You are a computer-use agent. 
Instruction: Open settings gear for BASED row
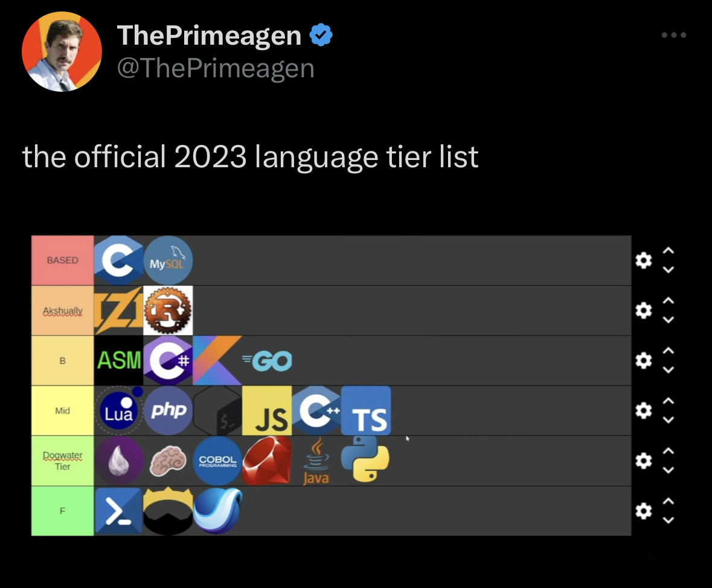(643, 260)
